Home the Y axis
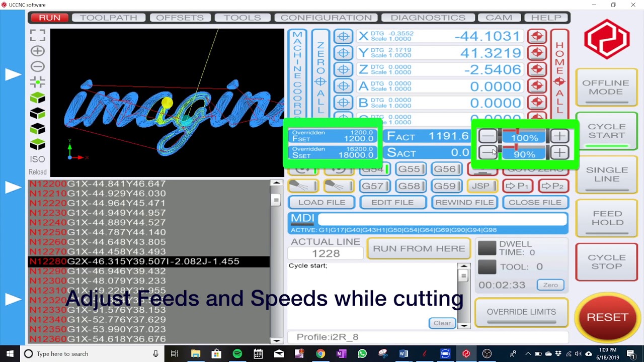The width and height of the screenshot is (644, 362). click(x=537, y=53)
